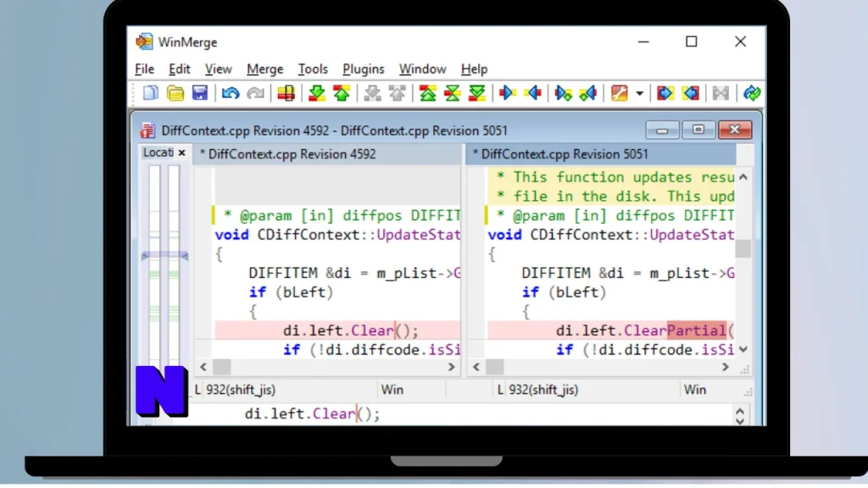
Task: Select line difference toolbar icon
Action: click(x=287, y=93)
